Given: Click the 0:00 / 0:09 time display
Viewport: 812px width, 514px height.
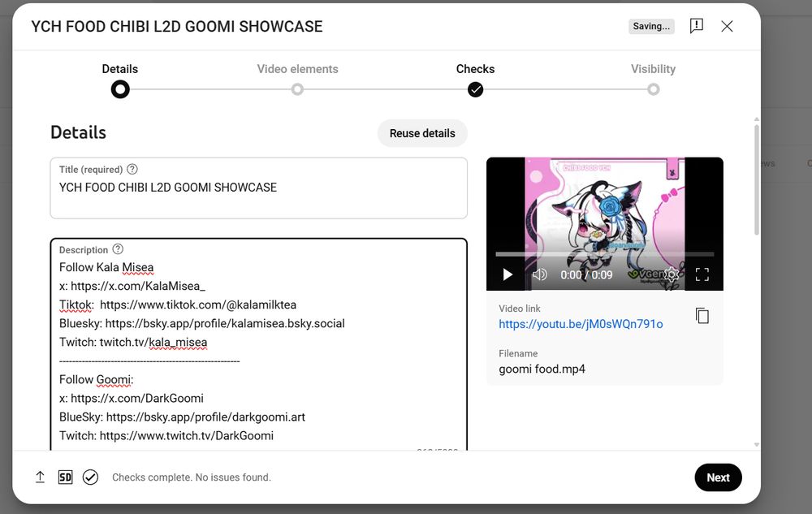Looking at the screenshot, I should 586,274.
